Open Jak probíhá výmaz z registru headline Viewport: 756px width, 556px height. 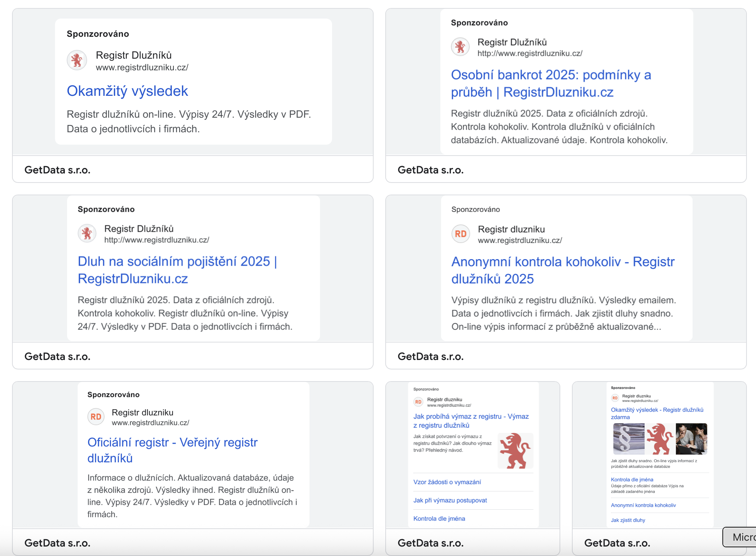pyautogui.click(x=471, y=421)
